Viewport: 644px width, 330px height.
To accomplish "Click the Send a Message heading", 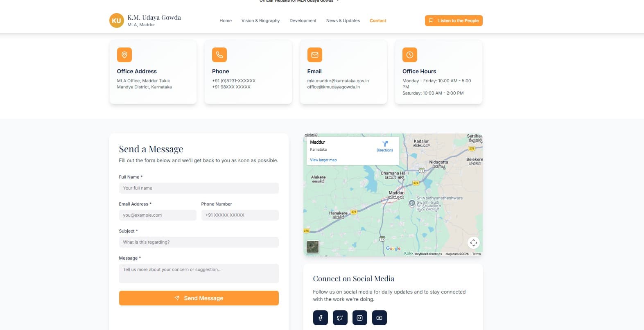I will click(151, 149).
